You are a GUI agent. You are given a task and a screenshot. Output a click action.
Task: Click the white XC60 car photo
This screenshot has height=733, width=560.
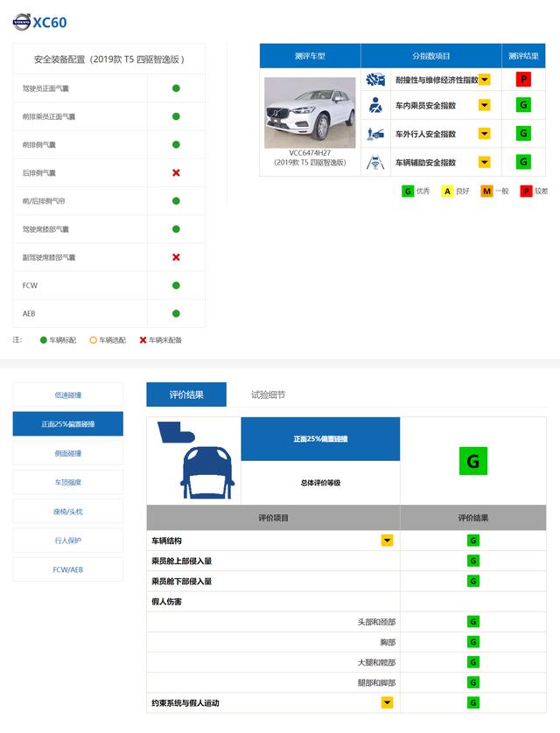tap(310, 112)
